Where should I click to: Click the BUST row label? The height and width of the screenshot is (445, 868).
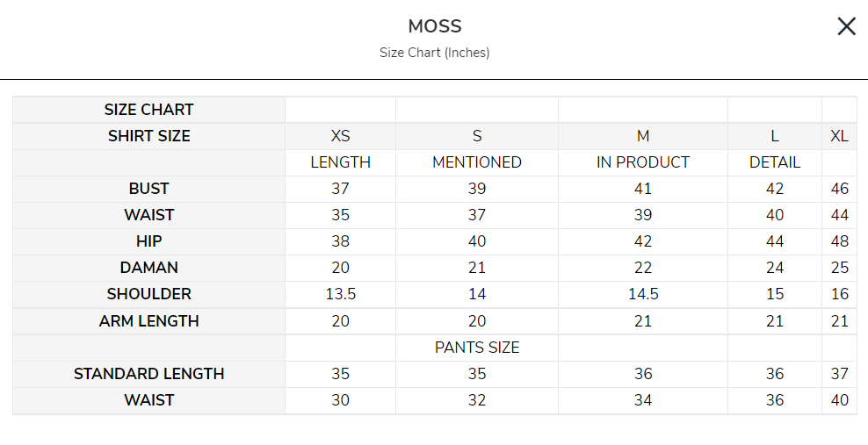coord(148,189)
